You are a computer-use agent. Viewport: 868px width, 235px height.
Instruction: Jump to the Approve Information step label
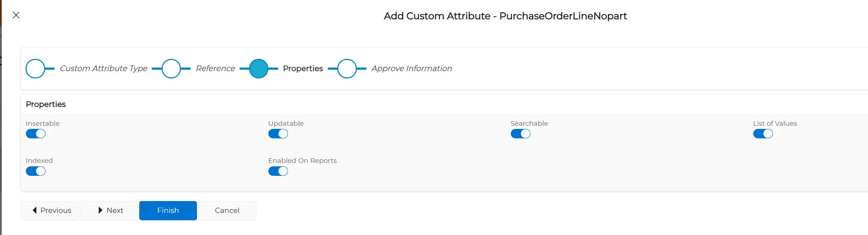(x=411, y=69)
